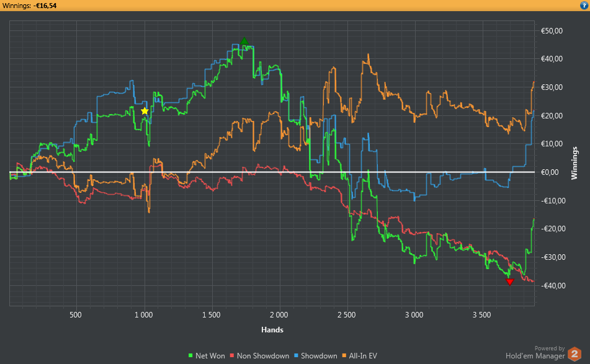The image size is (590, 364).
Task: Open the help icon in the title bar
Action: 584,5
